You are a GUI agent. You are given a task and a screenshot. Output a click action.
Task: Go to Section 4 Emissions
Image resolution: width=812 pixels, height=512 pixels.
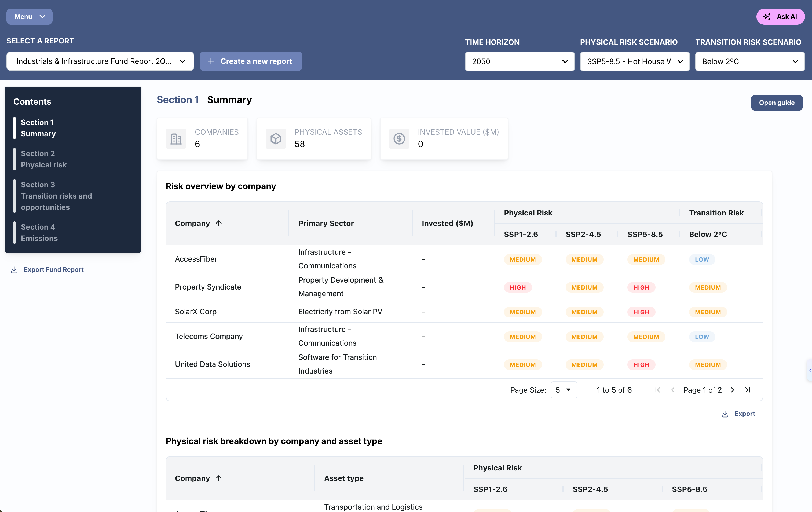39,233
